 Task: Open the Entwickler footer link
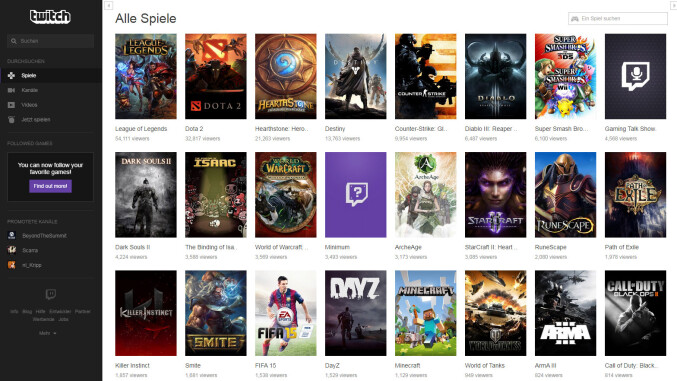[x=60, y=311]
